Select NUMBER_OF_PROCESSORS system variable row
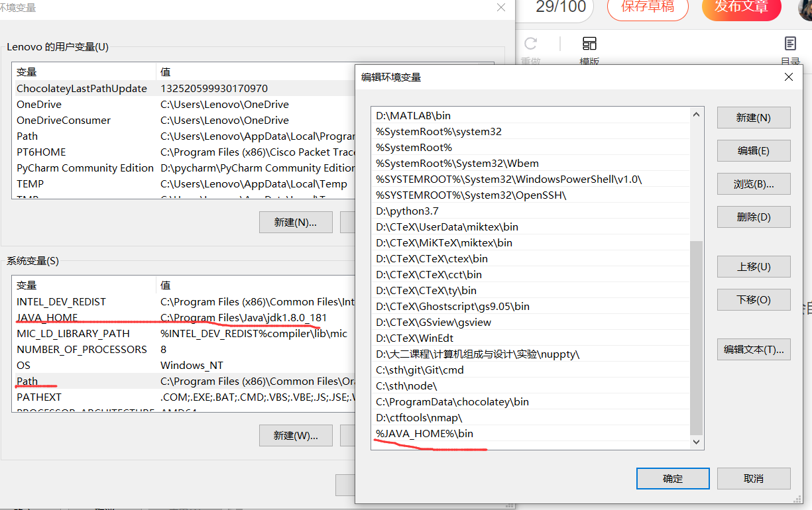812x510 pixels. 184,349
